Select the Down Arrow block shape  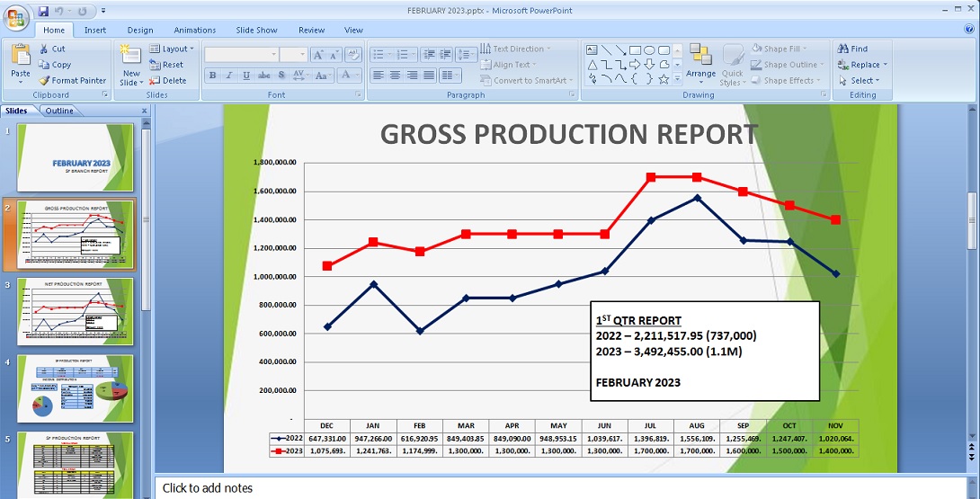pyautogui.click(x=649, y=65)
